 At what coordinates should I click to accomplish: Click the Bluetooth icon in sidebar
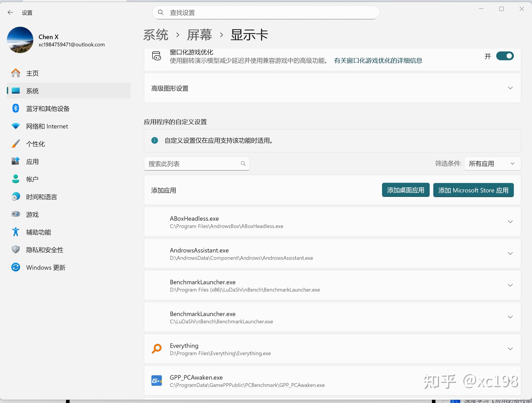pyautogui.click(x=16, y=108)
